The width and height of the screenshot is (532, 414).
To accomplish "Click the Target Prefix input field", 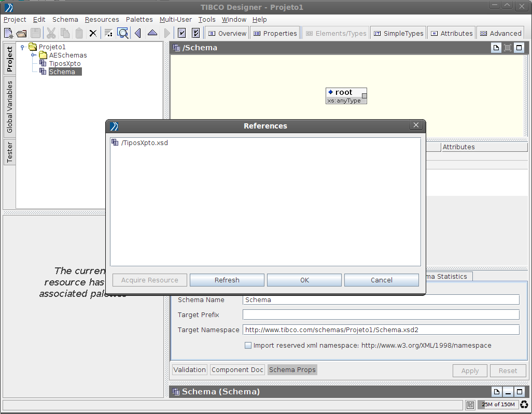I will [381, 315].
